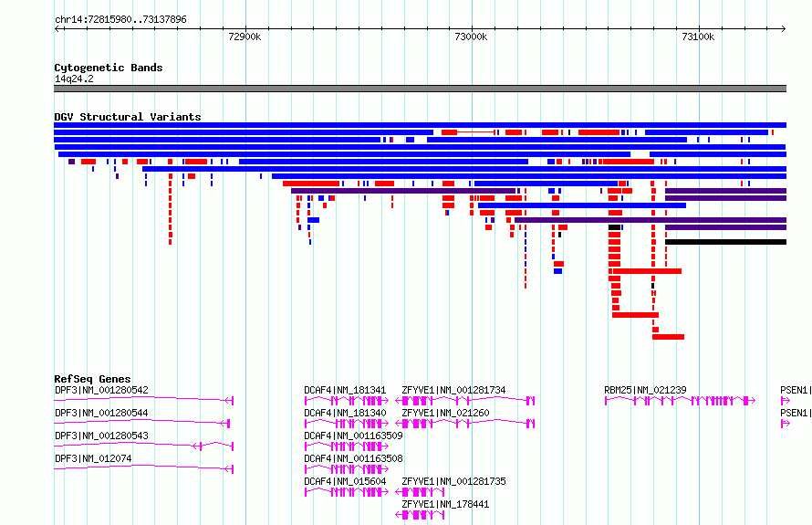Viewport: 812px width, 525px height.
Task: Open RBM25|NM_021239 gene label
Action: pos(645,390)
